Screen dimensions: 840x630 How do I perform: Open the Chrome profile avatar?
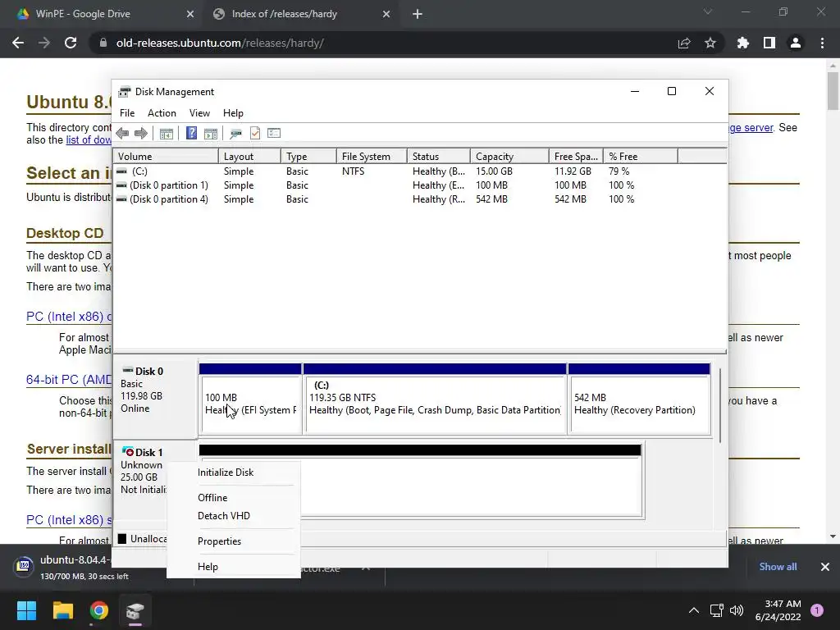(796, 43)
